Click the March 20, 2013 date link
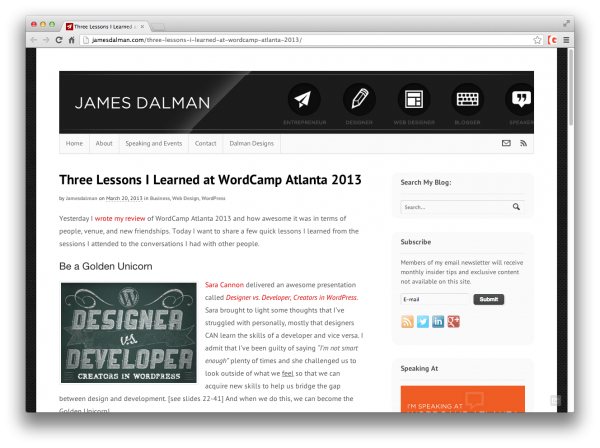Image resolution: width=600 pixels, height=448 pixels. [x=124, y=198]
